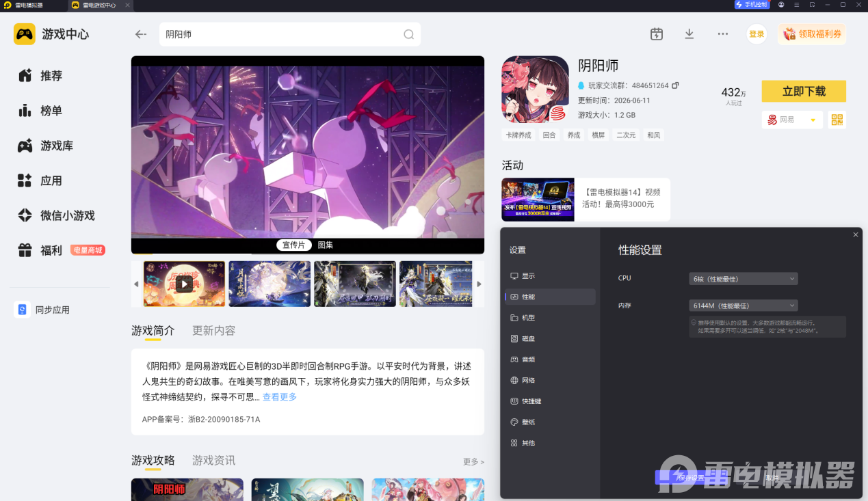Click 领取福利券 coupon button

(x=812, y=34)
